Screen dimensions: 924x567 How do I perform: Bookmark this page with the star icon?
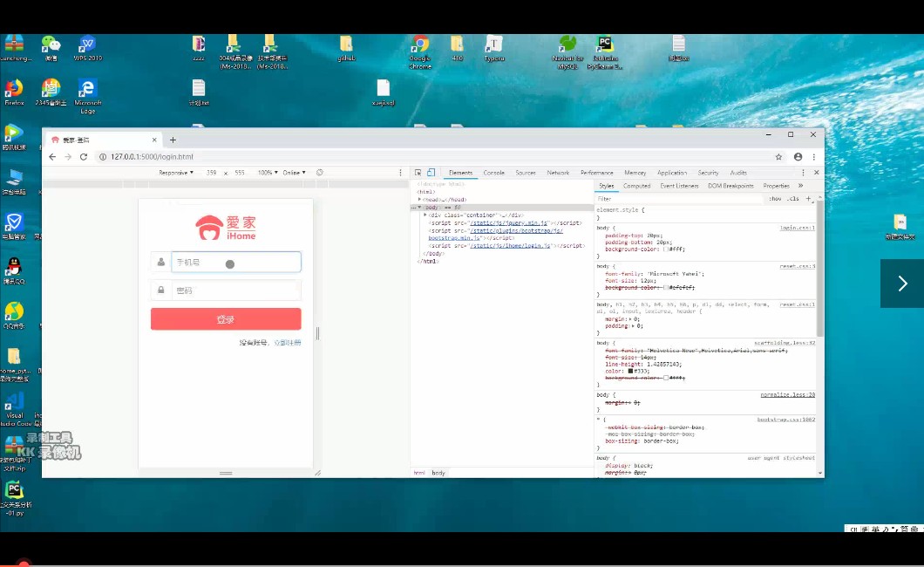778,157
